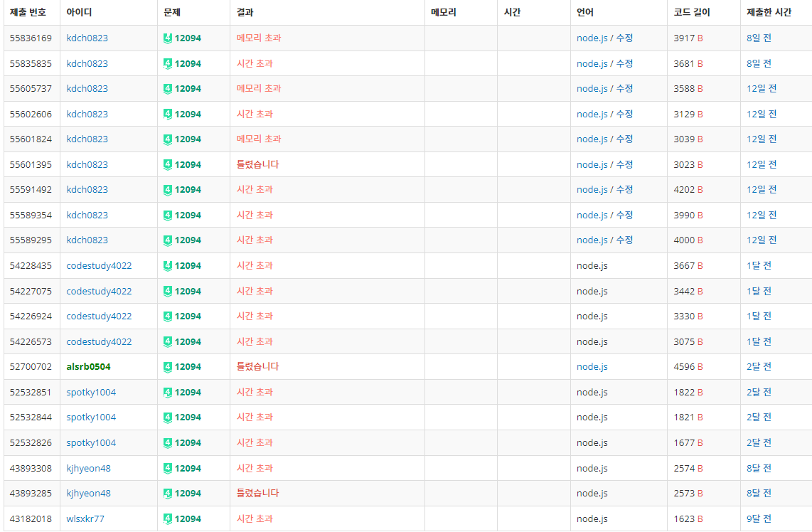Click the tier badge icon in submission 55589295 row

click(x=167, y=240)
